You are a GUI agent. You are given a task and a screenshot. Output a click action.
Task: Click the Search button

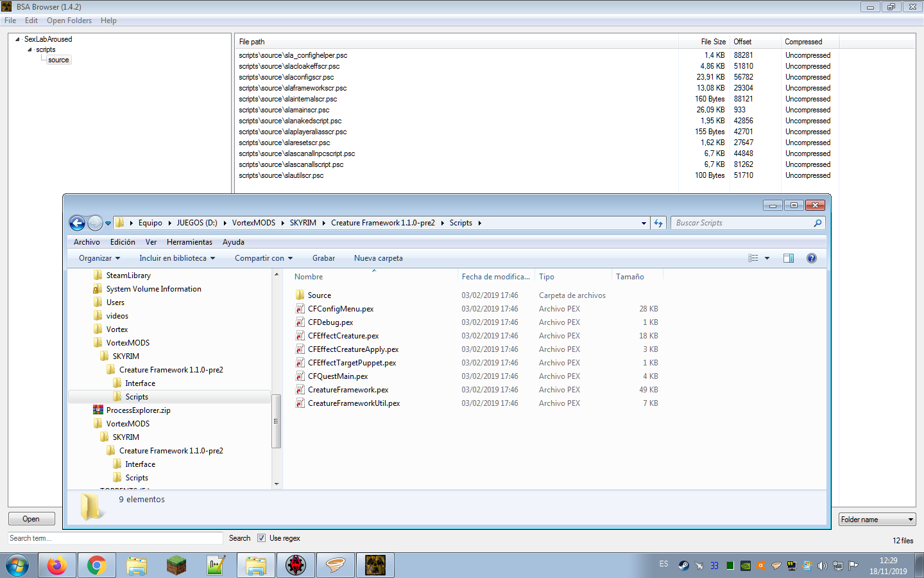point(240,538)
